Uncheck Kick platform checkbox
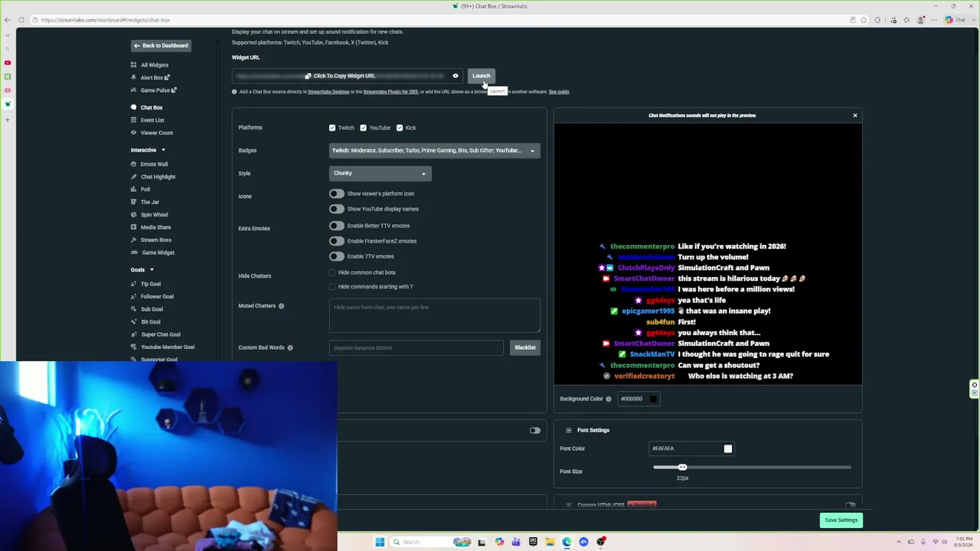This screenshot has width=980, height=551. [x=400, y=128]
